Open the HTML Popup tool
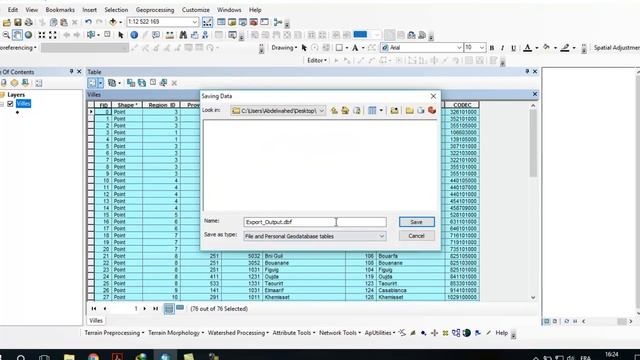640x360 pixels. (156, 35)
